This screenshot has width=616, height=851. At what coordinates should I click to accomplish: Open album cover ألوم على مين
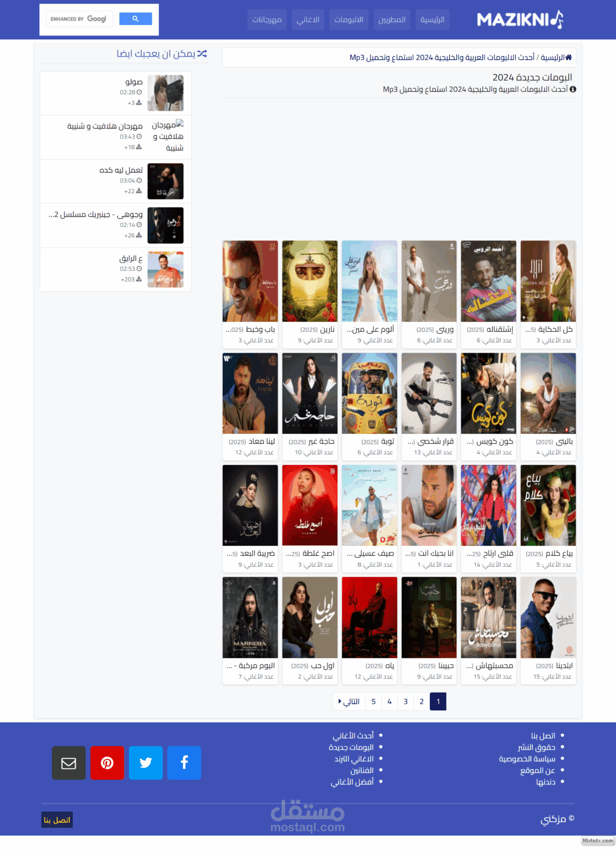(x=369, y=281)
